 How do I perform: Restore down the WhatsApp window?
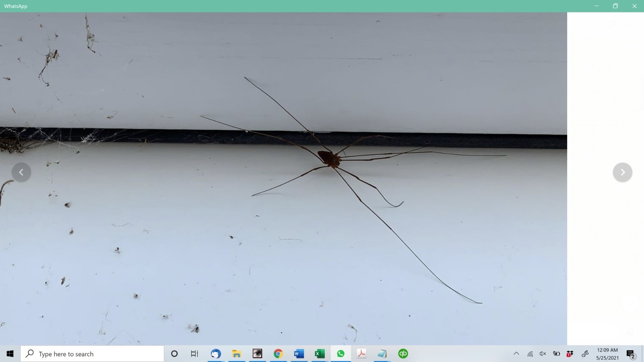(615, 6)
